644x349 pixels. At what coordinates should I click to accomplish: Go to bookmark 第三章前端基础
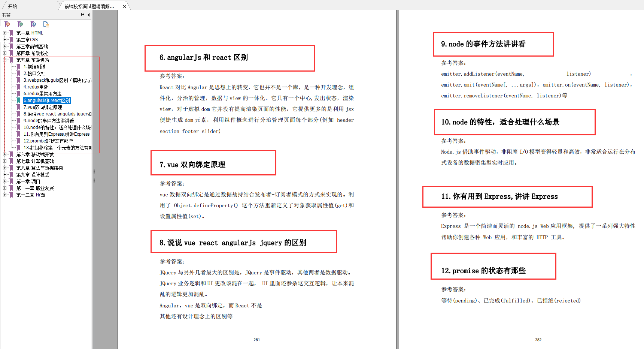click(32, 46)
